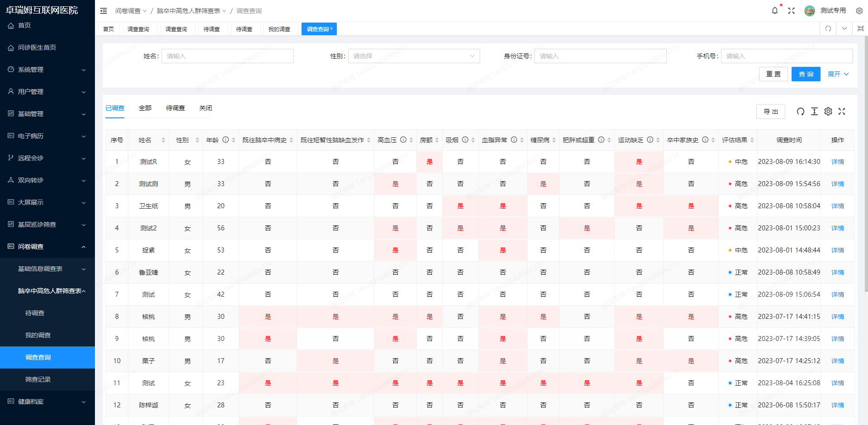Expand the 用户管理 sidebar menu

(x=47, y=92)
